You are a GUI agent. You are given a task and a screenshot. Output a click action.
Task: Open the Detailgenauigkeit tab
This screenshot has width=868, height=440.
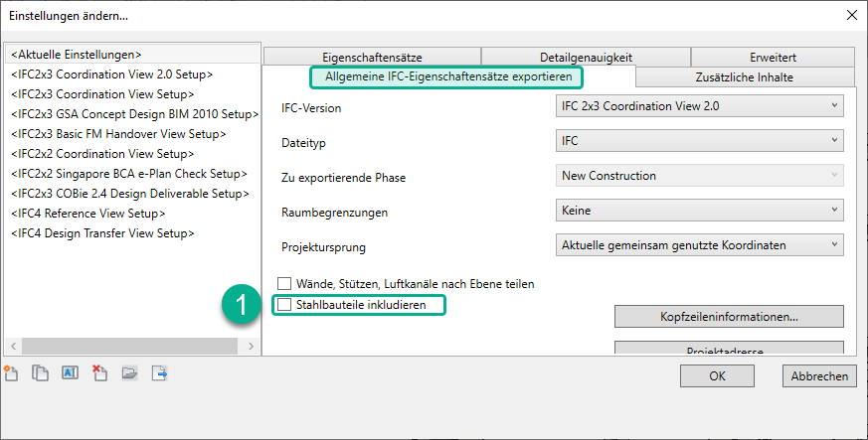(586, 58)
